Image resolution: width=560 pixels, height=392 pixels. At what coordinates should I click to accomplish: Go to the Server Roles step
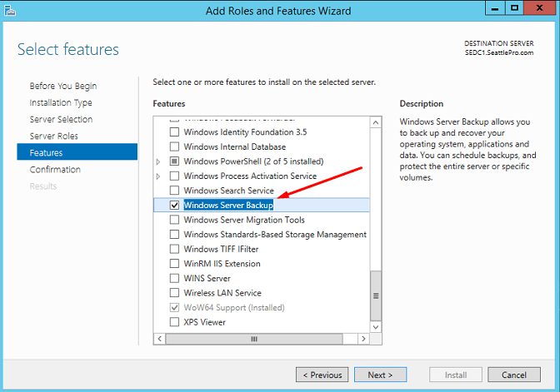(x=54, y=136)
